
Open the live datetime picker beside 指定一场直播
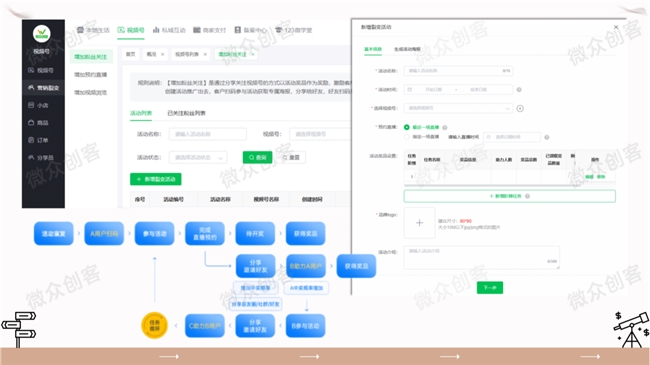512,137
